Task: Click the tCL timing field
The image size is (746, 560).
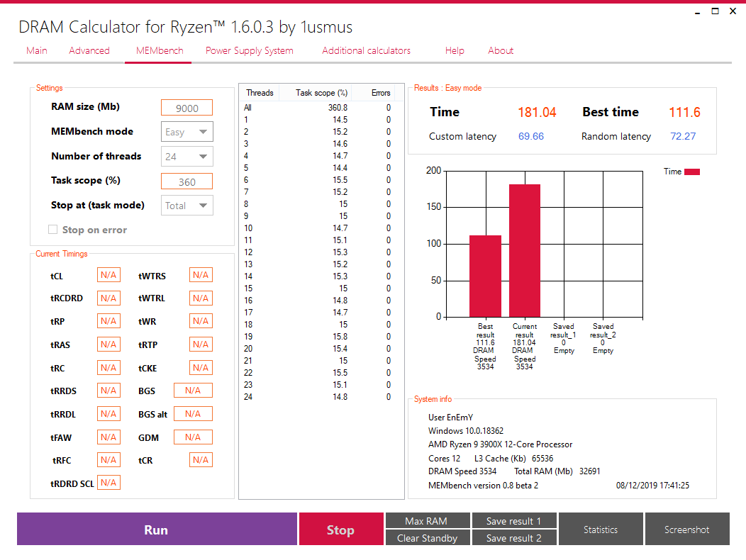Action: click(108, 275)
